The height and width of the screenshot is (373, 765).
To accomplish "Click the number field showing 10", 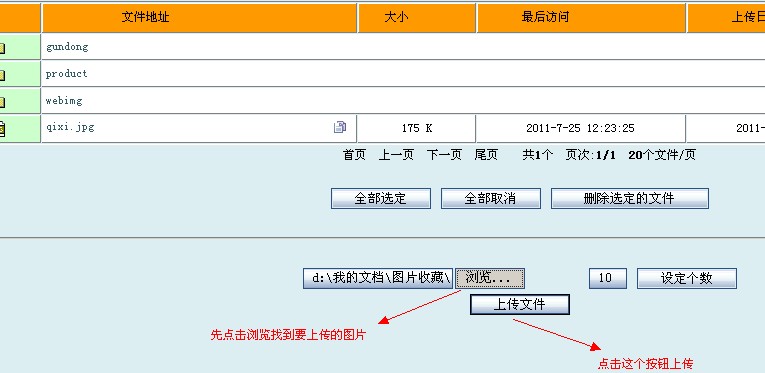I will (x=608, y=278).
